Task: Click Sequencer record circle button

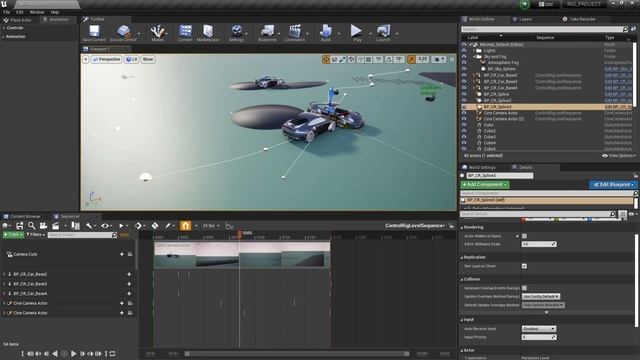Action: [64, 354]
